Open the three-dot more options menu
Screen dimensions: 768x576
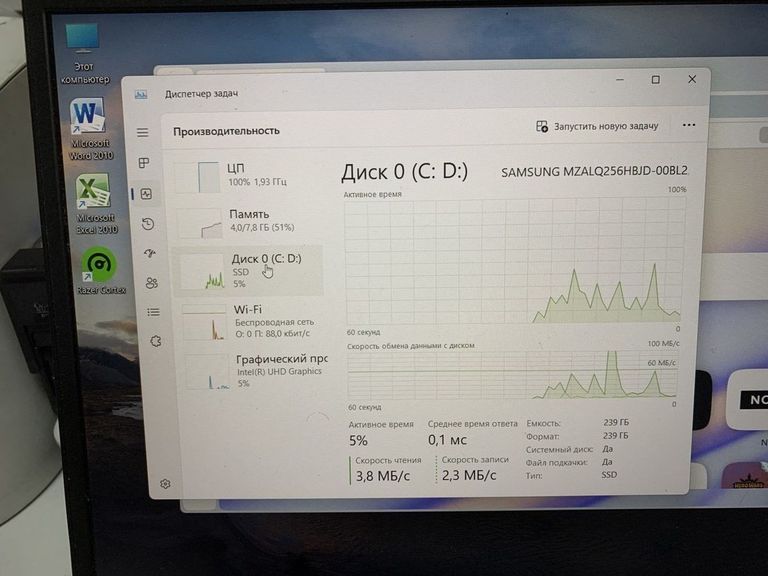pos(688,126)
